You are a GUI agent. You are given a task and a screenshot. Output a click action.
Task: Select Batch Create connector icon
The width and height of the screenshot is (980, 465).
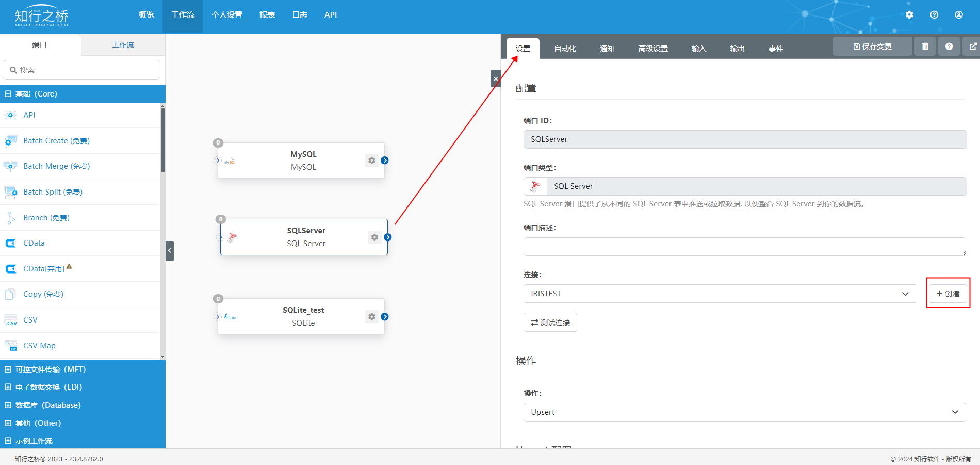pyautogui.click(x=10, y=141)
